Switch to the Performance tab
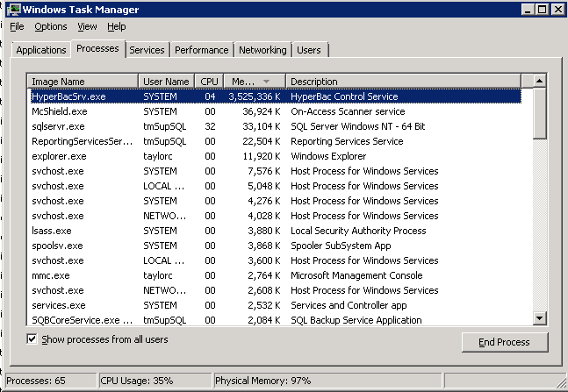The height and width of the screenshot is (392, 568). coord(201,50)
